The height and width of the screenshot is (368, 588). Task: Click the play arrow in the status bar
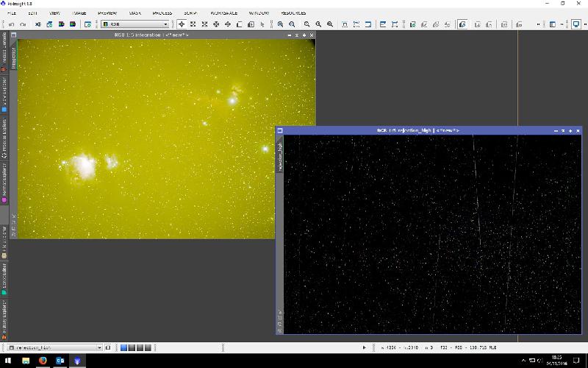click(364, 347)
